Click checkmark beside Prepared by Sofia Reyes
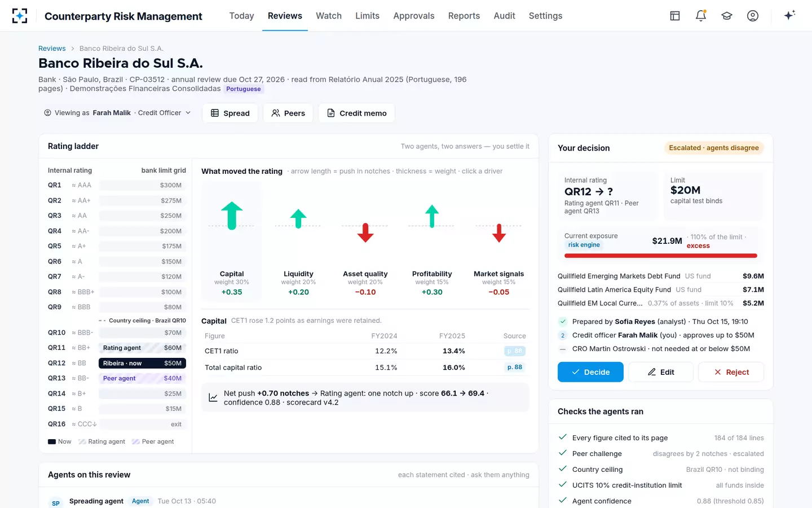This screenshot has height=508, width=812. point(562,322)
